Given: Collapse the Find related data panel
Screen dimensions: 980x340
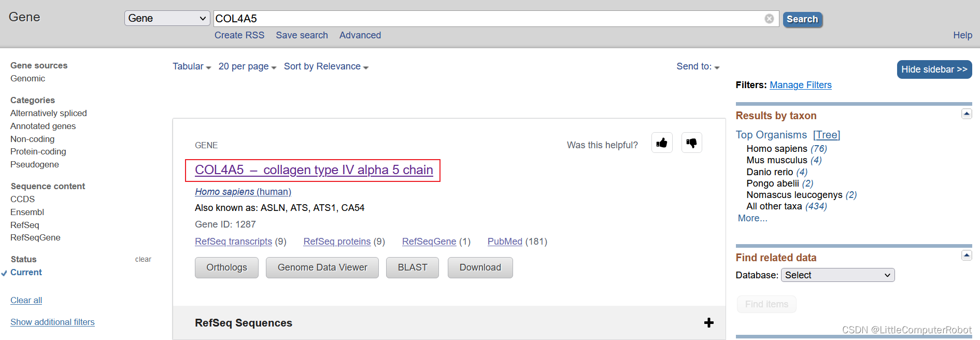Looking at the screenshot, I should tap(967, 255).
